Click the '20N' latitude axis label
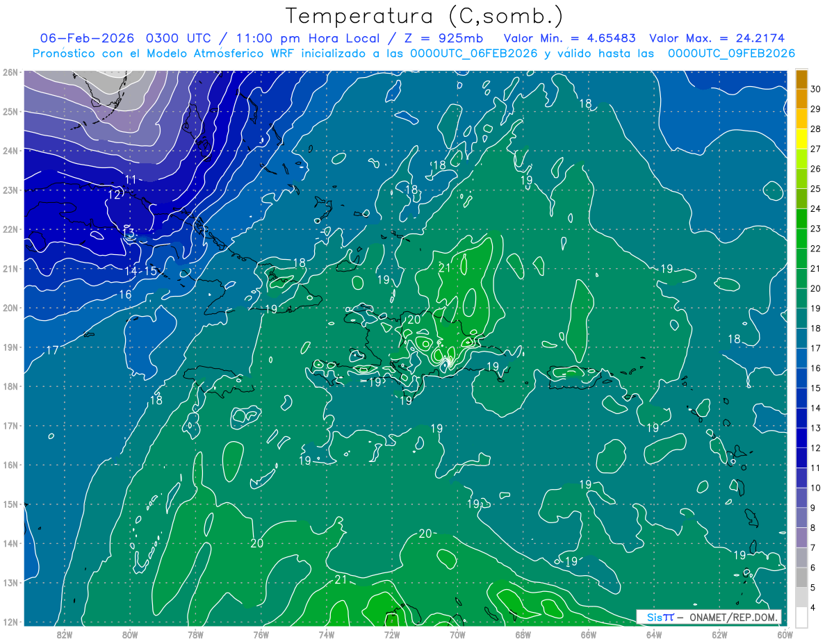The image size is (834, 644). 10,308
